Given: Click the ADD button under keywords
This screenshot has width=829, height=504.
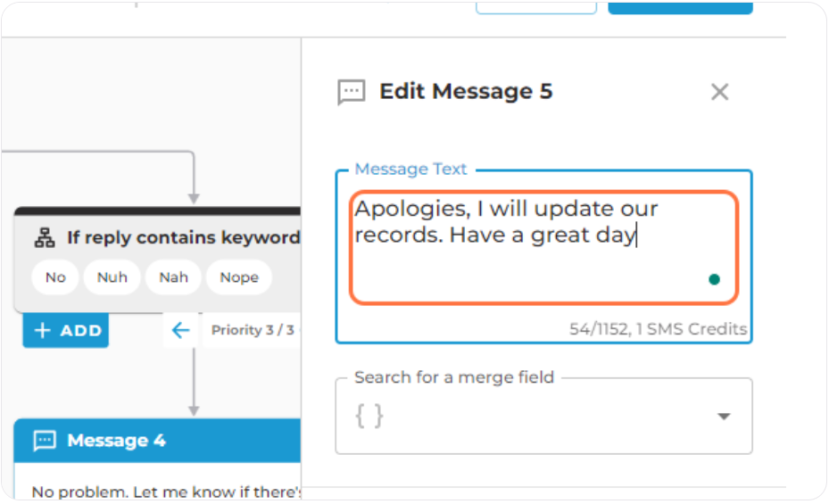Looking at the screenshot, I should tap(65, 330).
